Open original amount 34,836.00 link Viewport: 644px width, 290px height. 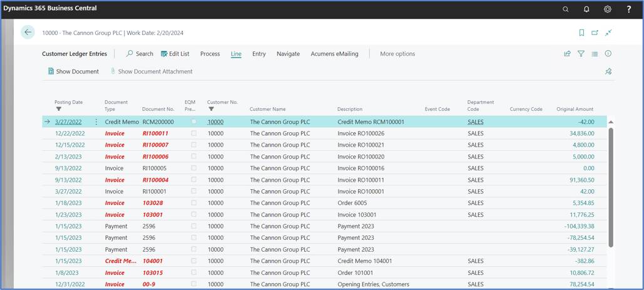click(x=581, y=133)
